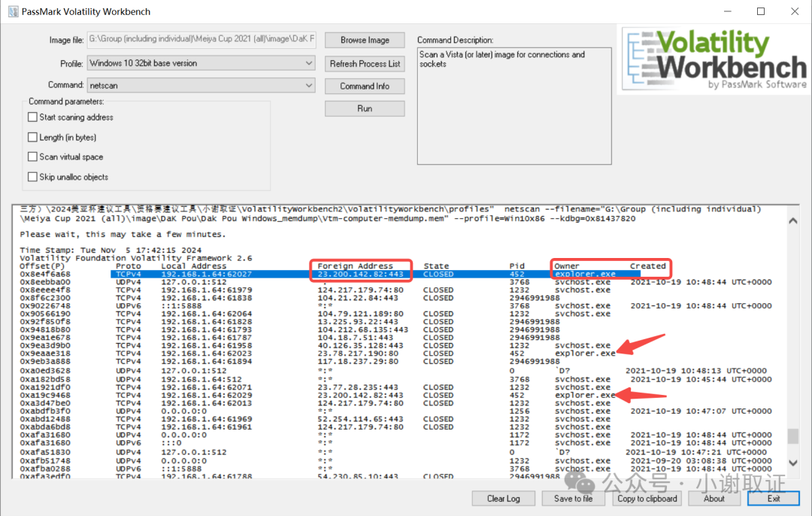This screenshot has width=812, height=516.
Task: Click the Image file path field
Action: (x=201, y=39)
